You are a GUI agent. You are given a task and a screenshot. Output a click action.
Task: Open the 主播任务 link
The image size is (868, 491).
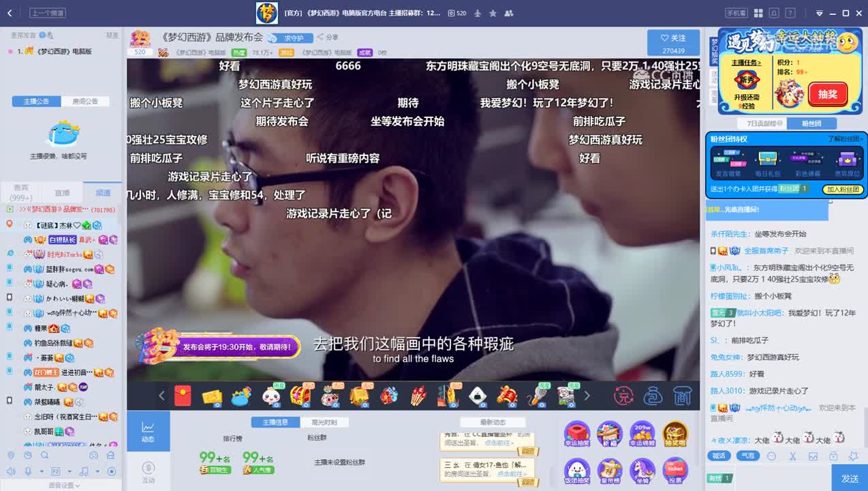pyautogui.click(x=745, y=62)
